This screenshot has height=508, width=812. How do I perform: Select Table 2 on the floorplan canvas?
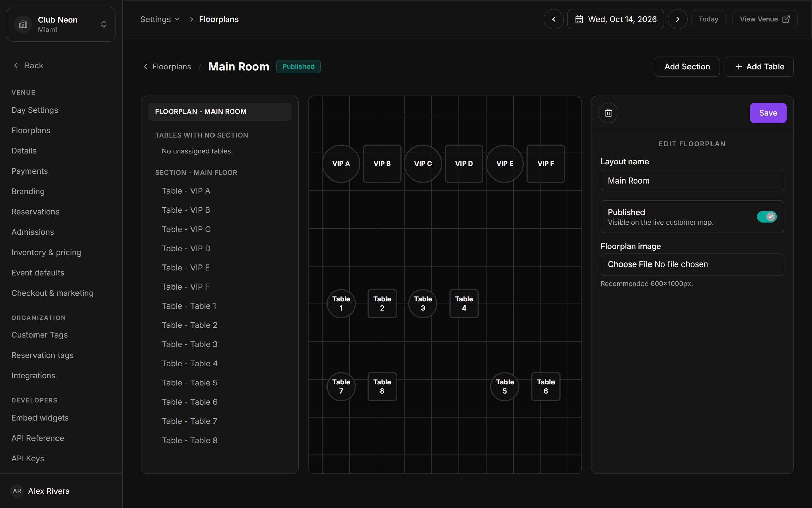pyautogui.click(x=382, y=303)
